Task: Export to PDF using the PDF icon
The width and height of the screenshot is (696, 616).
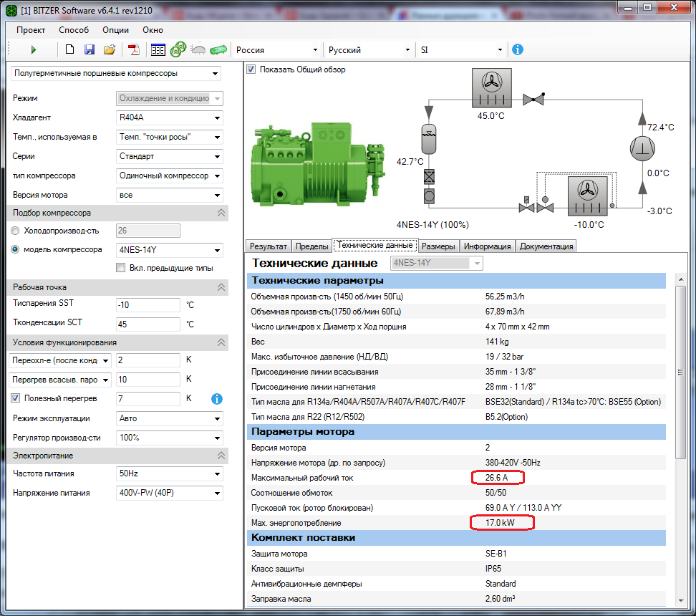Action: click(134, 49)
